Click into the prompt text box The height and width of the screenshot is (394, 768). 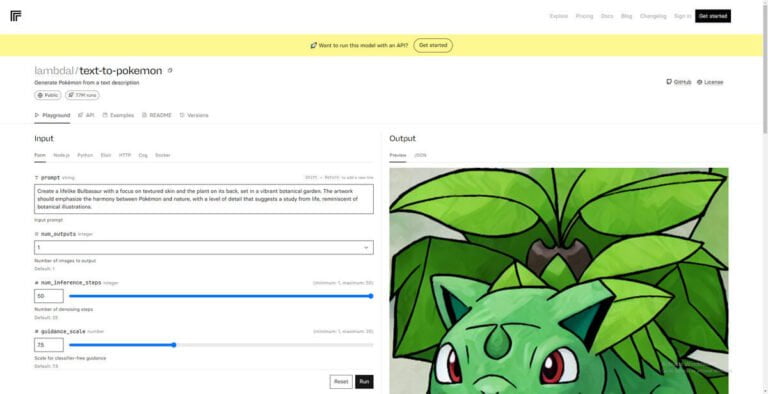pyautogui.click(x=204, y=199)
